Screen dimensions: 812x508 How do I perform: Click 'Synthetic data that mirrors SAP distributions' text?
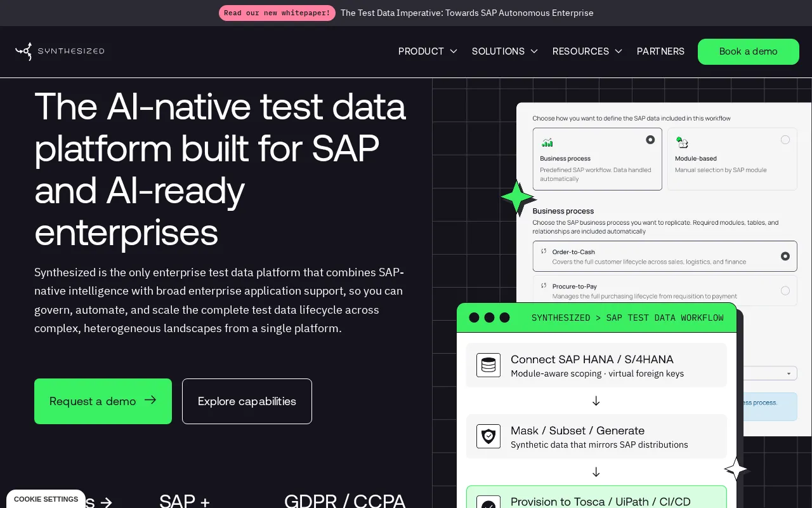point(599,444)
